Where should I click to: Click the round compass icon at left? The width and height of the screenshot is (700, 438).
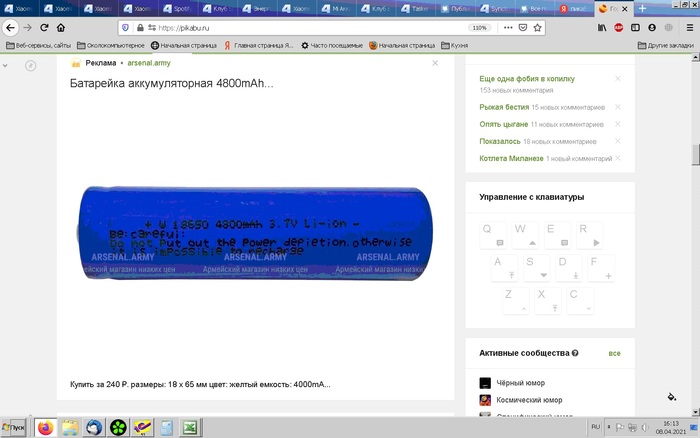[30, 66]
